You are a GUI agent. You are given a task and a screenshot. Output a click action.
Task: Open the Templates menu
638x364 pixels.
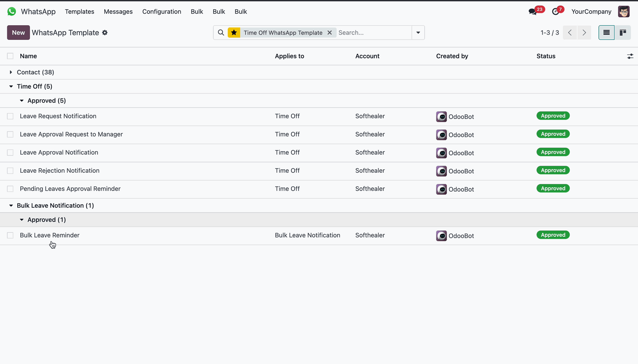click(79, 12)
